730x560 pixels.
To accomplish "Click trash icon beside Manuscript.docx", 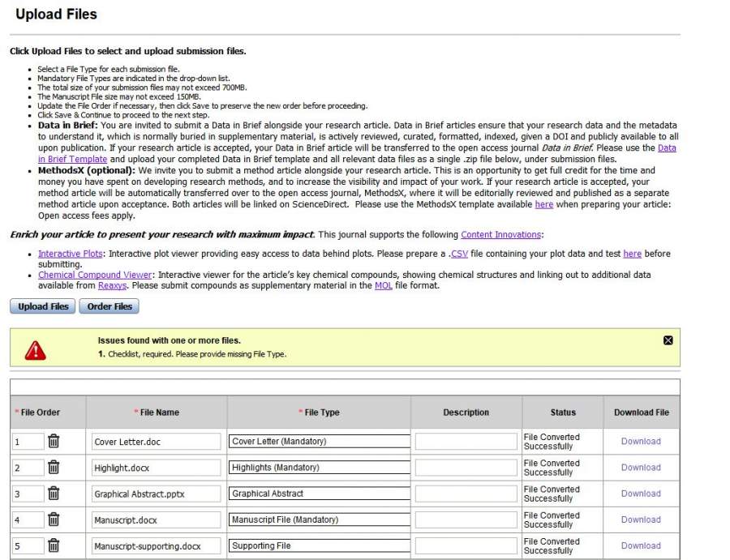I will pos(54,519).
